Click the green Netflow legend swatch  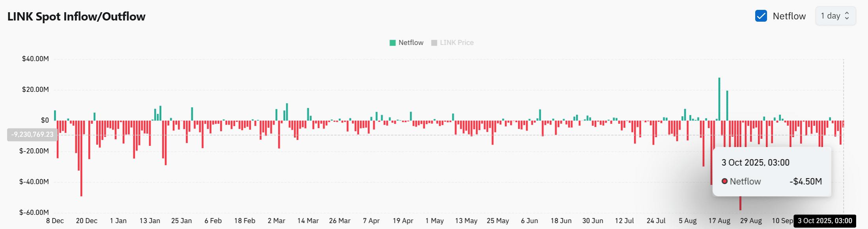tap(392, 43)
